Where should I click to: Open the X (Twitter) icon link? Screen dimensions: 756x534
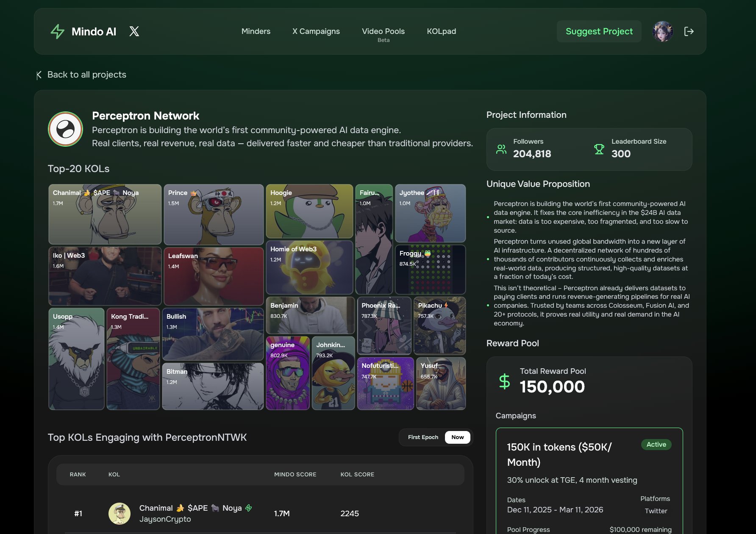pos(134,31)
